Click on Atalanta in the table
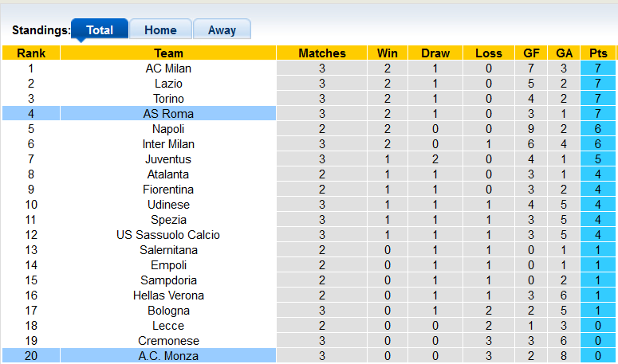 pyautogui.click(x=168, y=174)
